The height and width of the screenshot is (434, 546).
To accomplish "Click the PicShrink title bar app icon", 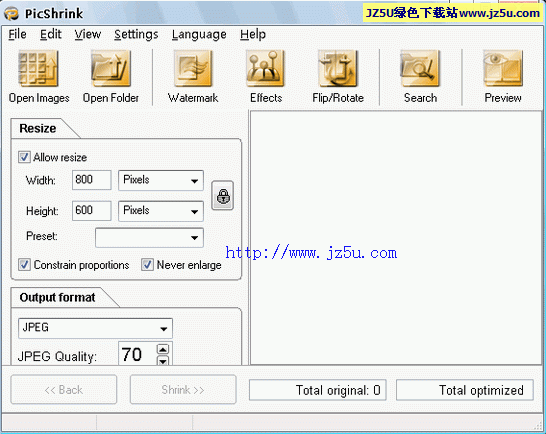I will (x=11, y=14).
